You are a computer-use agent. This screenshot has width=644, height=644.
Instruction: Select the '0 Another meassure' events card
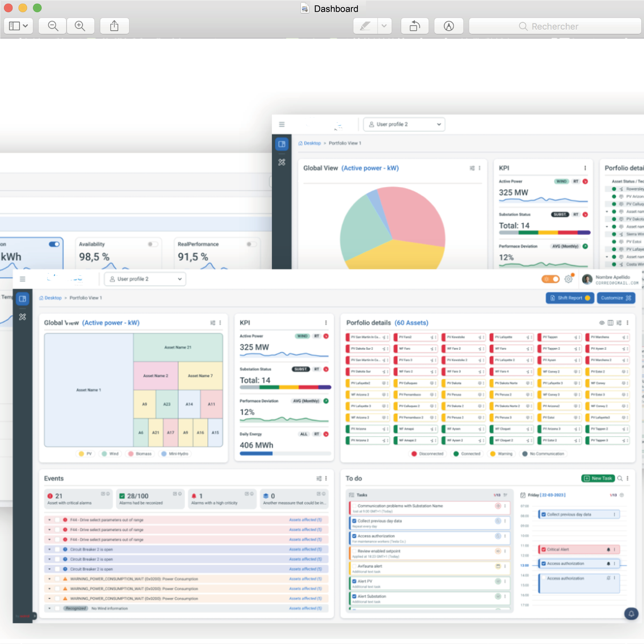294,499
